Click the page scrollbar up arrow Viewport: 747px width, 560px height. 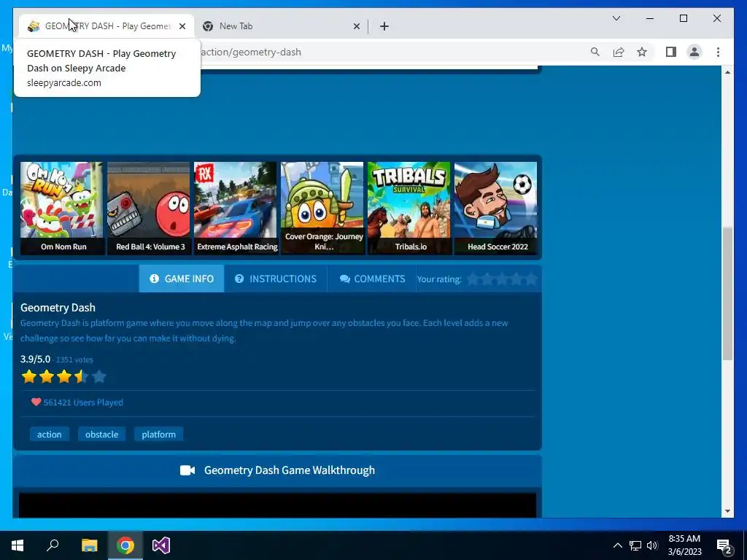pos(727,72)
